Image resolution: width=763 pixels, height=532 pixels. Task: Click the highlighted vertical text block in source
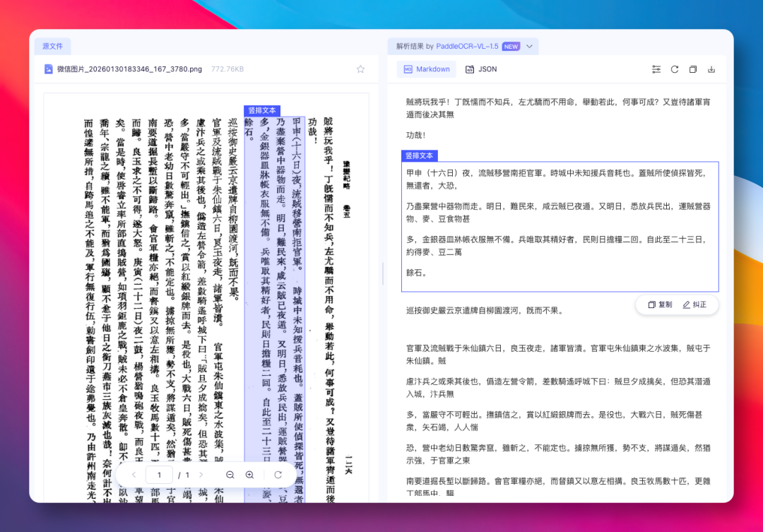274,309
